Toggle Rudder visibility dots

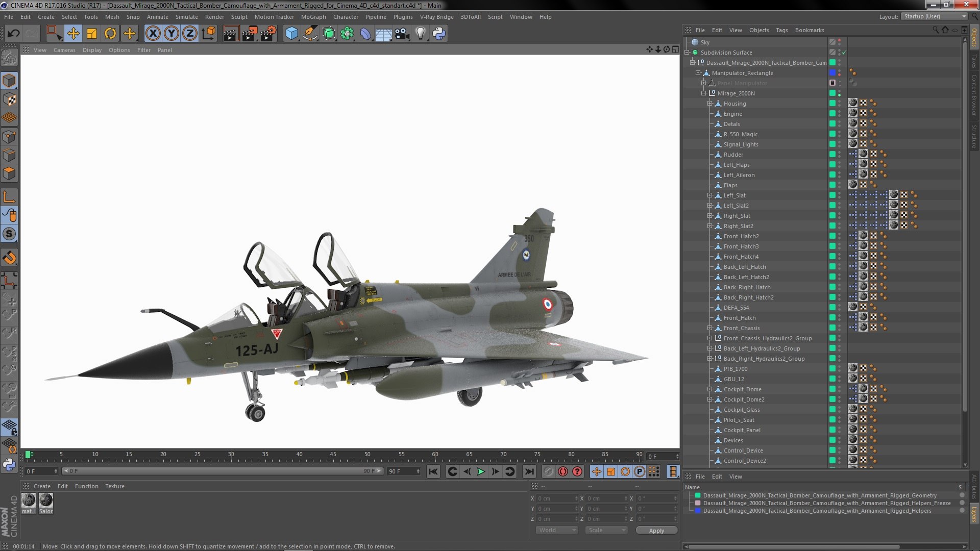click(x=840, y=155)
